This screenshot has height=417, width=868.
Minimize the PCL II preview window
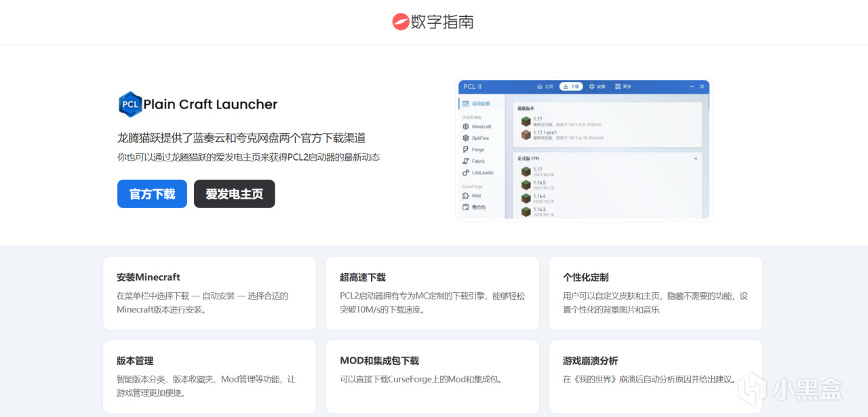click(x=692, y=87)
